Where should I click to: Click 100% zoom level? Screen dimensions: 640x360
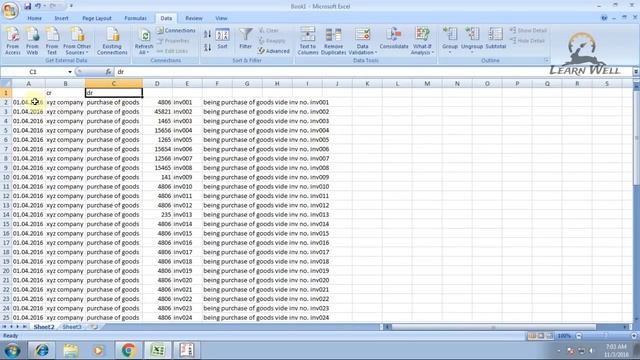click(564, 336)
